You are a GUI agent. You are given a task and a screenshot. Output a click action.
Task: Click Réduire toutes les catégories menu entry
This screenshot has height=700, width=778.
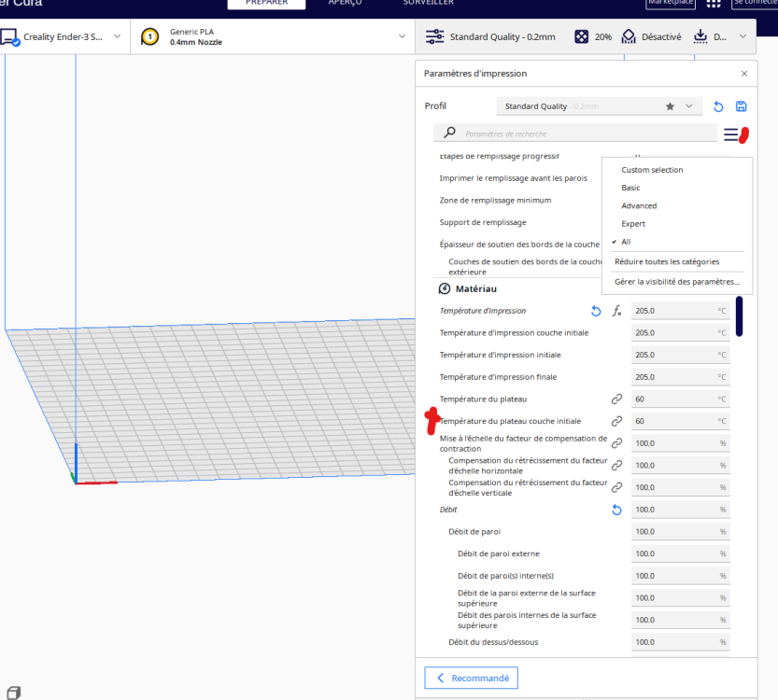coord(666,261)
